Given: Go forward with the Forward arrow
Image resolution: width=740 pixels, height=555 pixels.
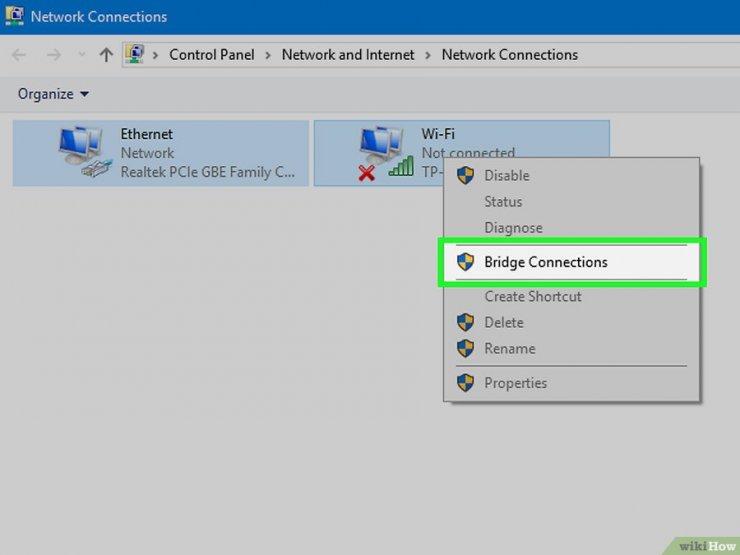Looking at the screenshot, I should pos(54,55).
